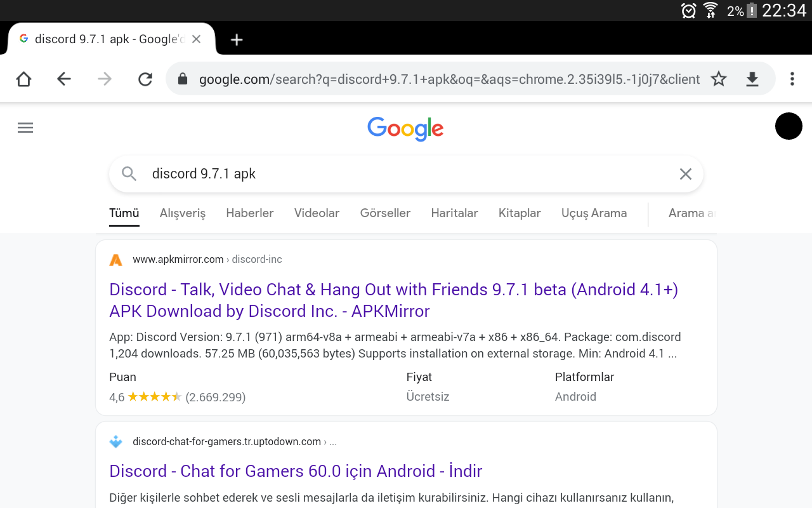Screen dimensions: 812x508
Task: Edit the 'discord 9.7.1 apk' search field
Action: (406, 174)
